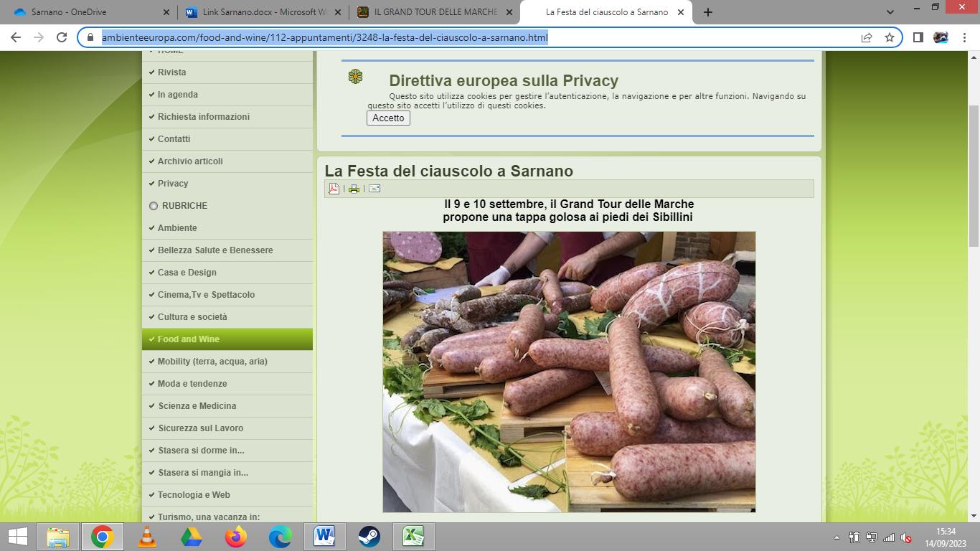Click the ciauscolo sausages photo
Screen dimensions: 980x551
click(569, 372)
